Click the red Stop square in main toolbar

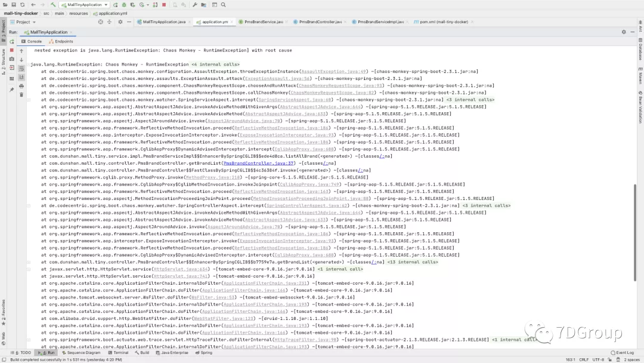tap(164, 5)
